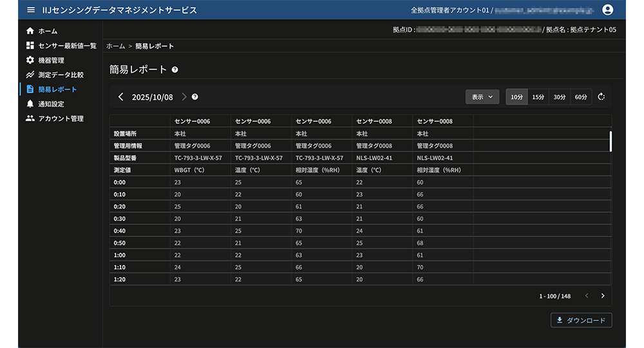Viewport: 644px width, 348px height.
Task: Click the table's vertical scrollbar
Action: coord(610,140)
